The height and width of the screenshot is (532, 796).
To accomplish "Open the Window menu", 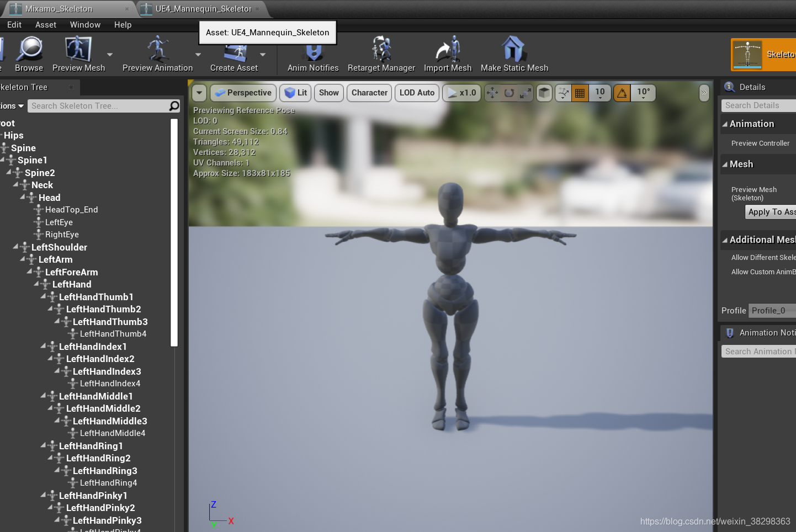I will (x=85, y=25).
